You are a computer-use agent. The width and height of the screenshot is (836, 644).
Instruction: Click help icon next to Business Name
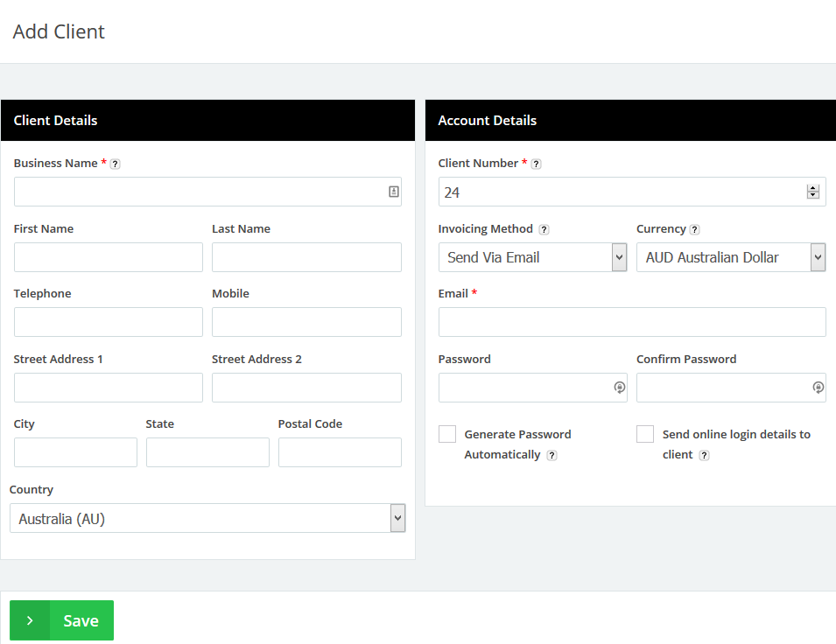click(116, 164)
